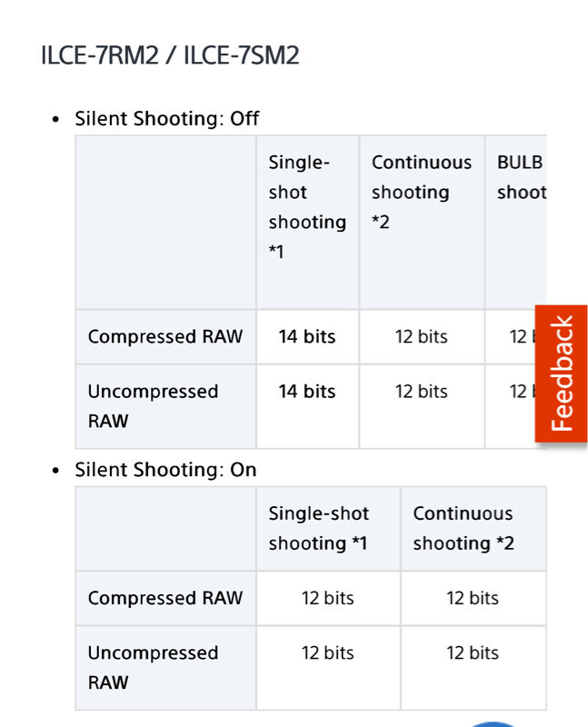588x727 pixels.
Task: Click the ILCE-7RM2 / ILCE-7SM2 heading
Action: [170, 55]
